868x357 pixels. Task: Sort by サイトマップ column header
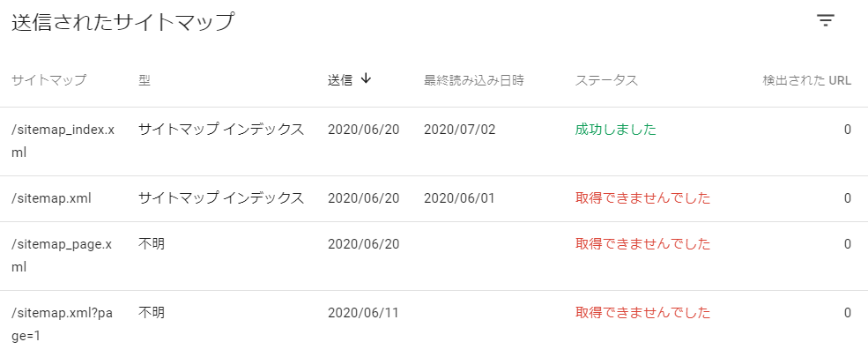point(48,80)
